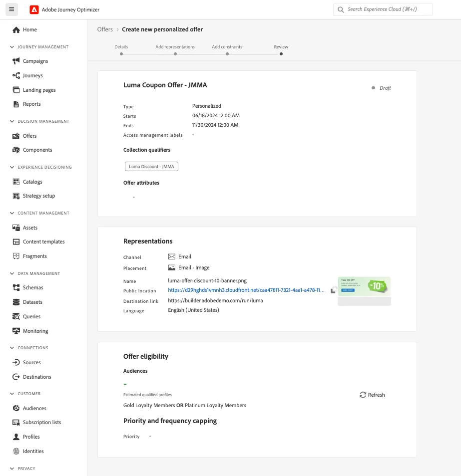Collapse the Customer section
Screen dimensions: 461x476
click(x=12, y=394)
